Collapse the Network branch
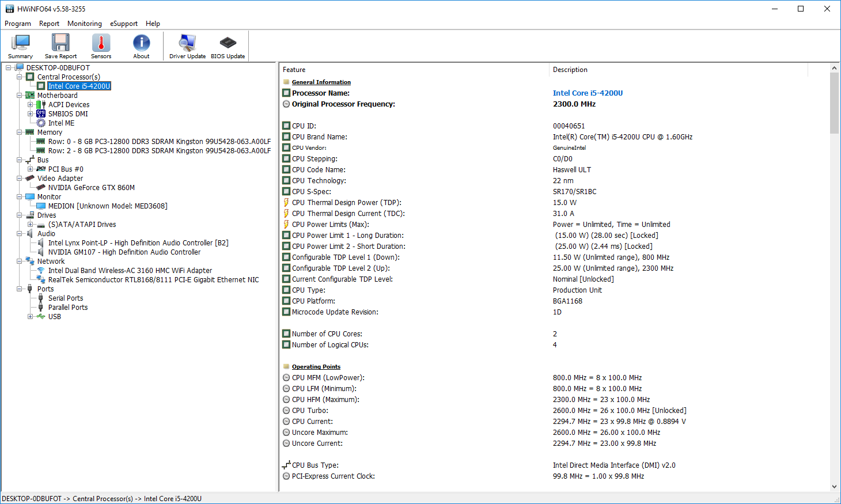 pyautogui.click(x=20, y=262)
